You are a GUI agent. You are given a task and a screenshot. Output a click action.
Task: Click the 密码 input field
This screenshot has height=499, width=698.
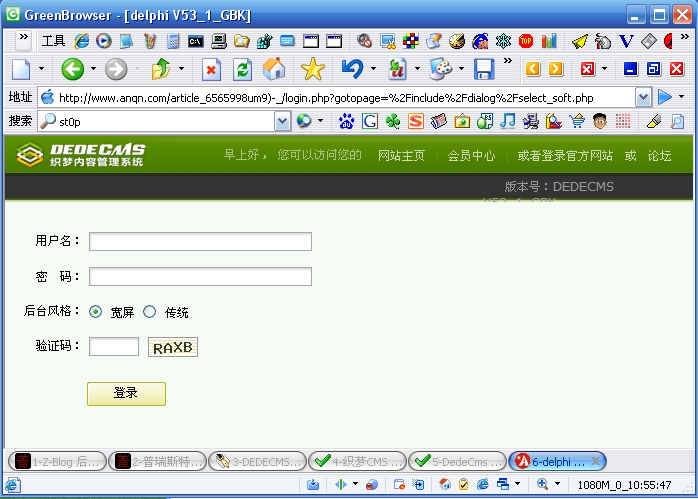pos(200,276)
